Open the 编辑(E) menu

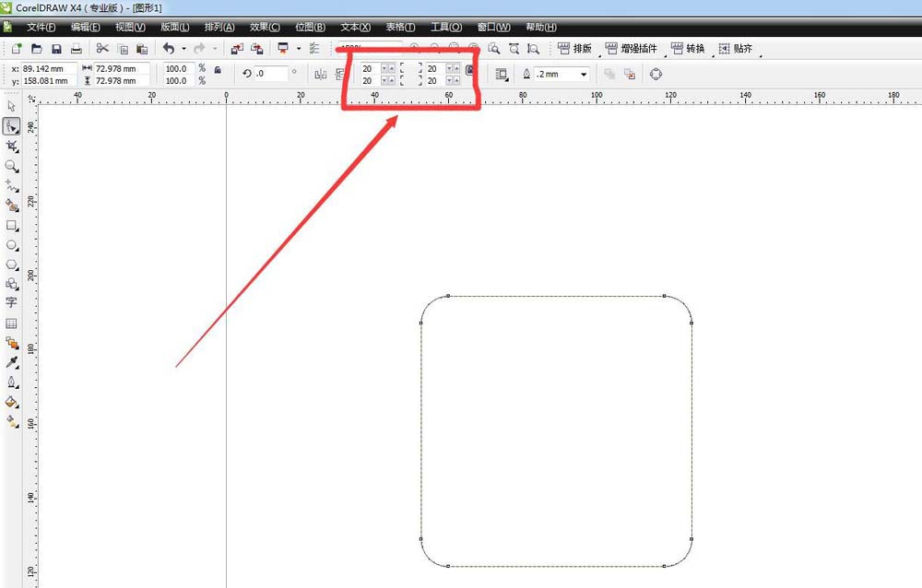point(85,27)
